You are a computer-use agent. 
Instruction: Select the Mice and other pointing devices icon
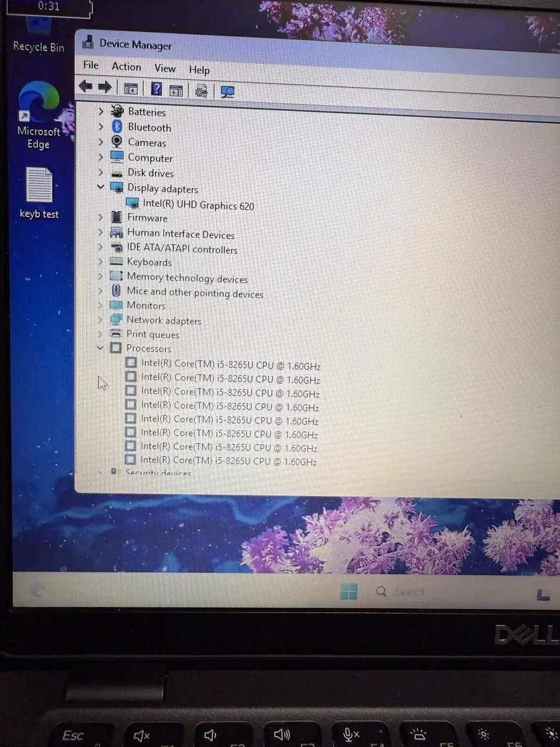[116, 291]
